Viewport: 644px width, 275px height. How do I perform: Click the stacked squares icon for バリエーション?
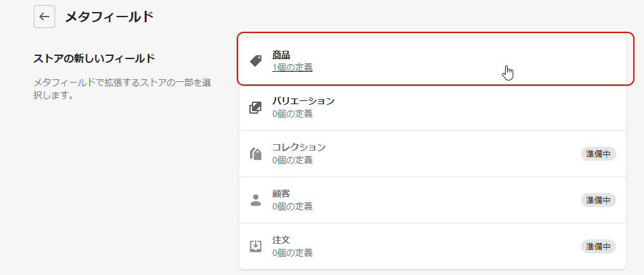pyautogui.click(x=256, y=108)
